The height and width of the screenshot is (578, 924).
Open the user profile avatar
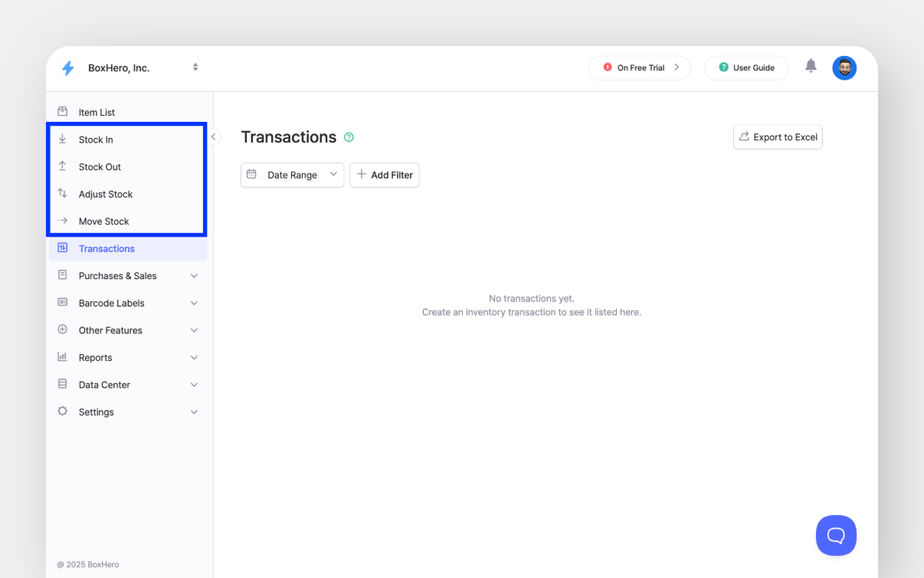point(844,68)
